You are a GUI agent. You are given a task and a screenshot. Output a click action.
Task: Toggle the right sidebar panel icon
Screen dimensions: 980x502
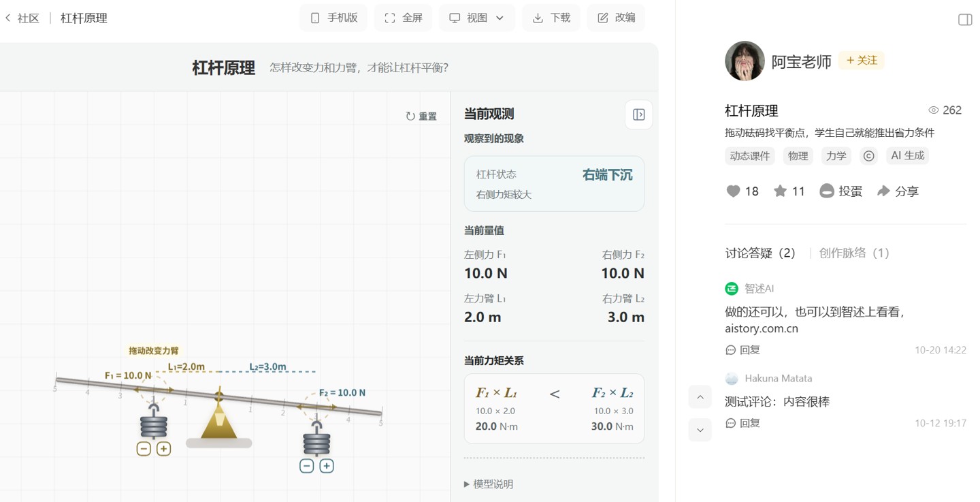coord(965,19)
